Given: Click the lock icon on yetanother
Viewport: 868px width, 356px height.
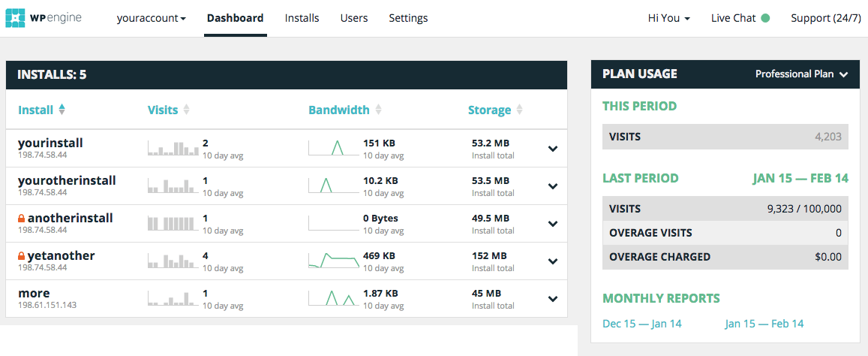Looking at the screenshot, I should [22, 256].
